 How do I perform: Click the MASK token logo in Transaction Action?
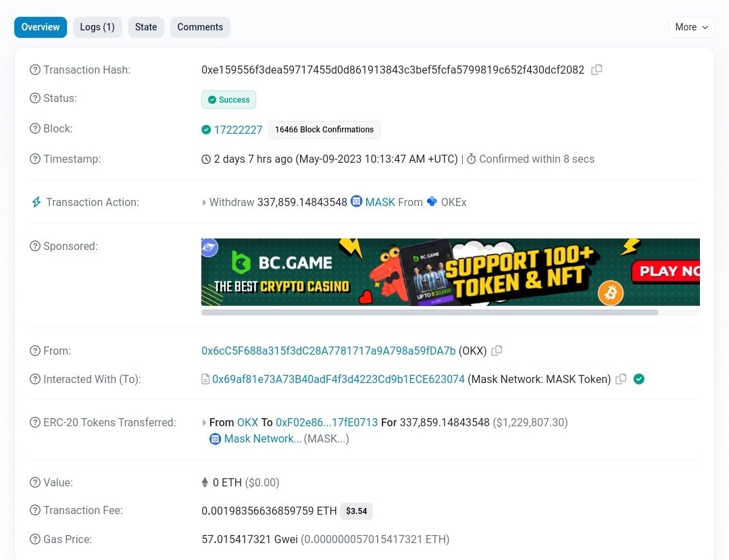point(356,201)
